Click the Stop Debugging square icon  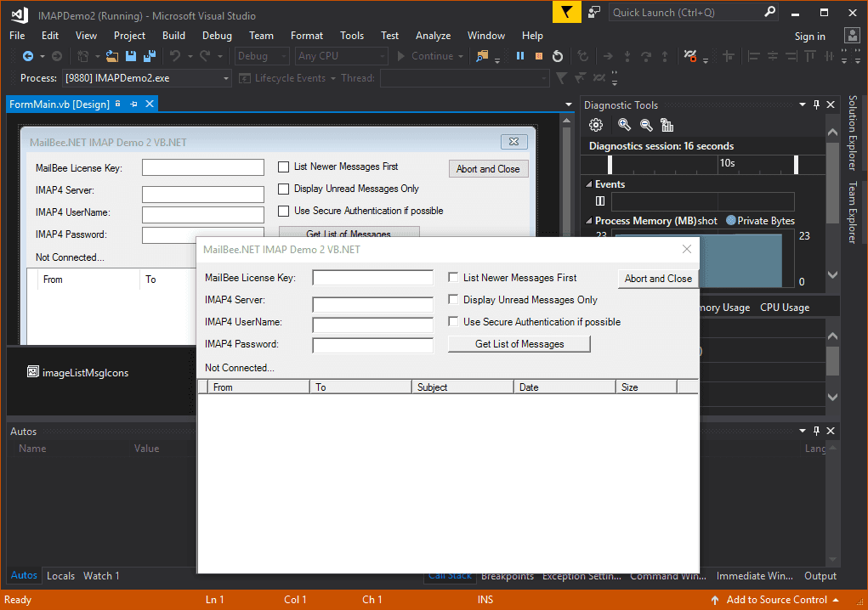coord(539,56)
